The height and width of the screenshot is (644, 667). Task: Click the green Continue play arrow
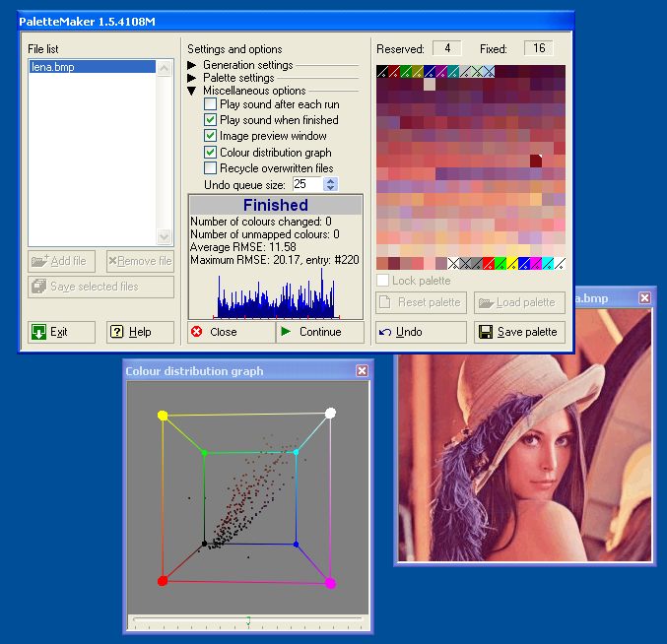coord(286,331)
